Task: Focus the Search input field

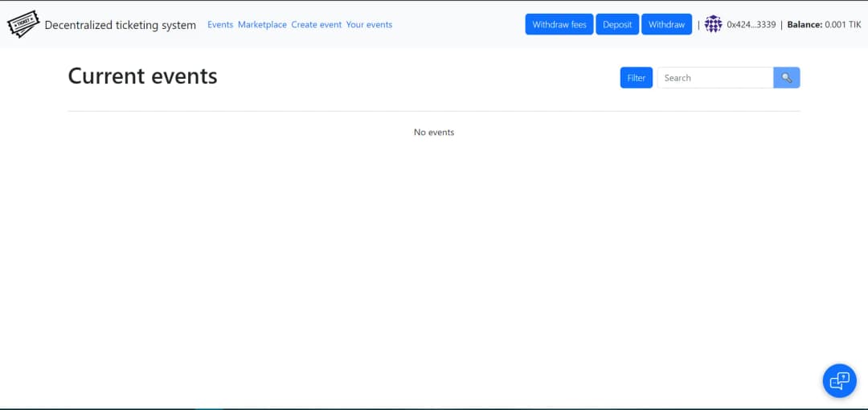Action: point(715,77)
